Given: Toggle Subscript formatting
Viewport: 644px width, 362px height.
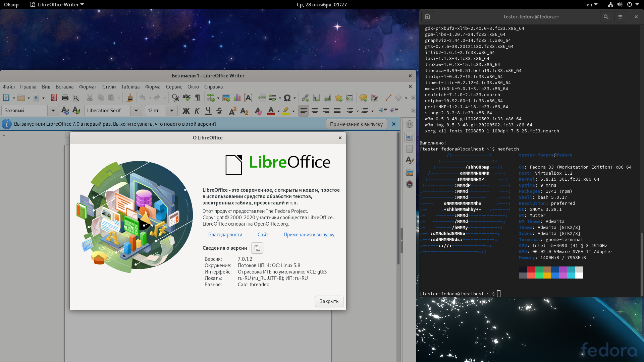Looking at the screenshot, I should pyautogui.click(x=244, y=111).
